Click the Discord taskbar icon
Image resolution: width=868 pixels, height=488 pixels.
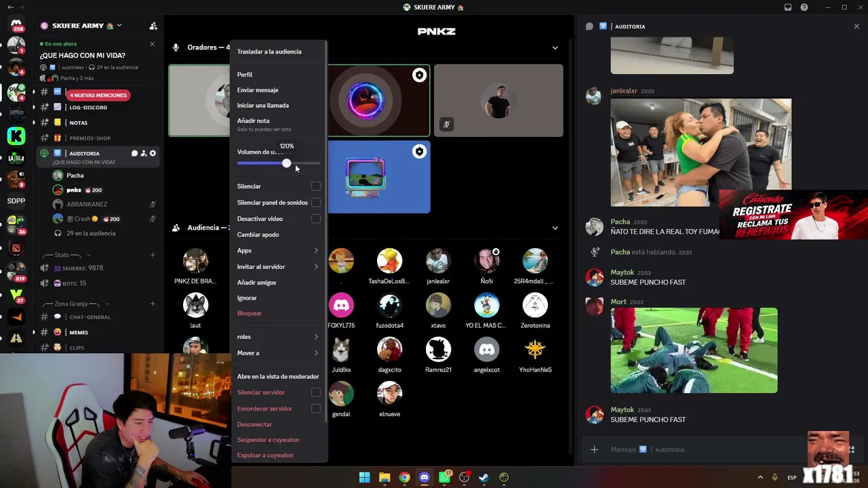(425, 477)
